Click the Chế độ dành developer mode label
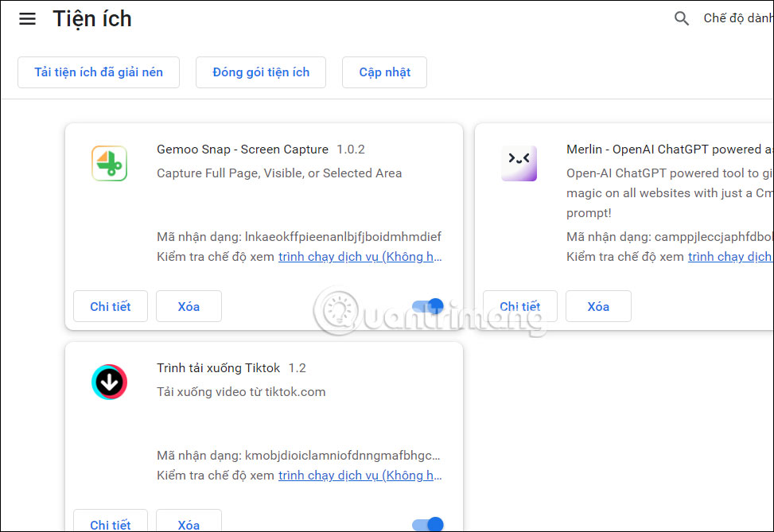The width and height of the screenshot is (774, 532). click(x=738, y=18)
